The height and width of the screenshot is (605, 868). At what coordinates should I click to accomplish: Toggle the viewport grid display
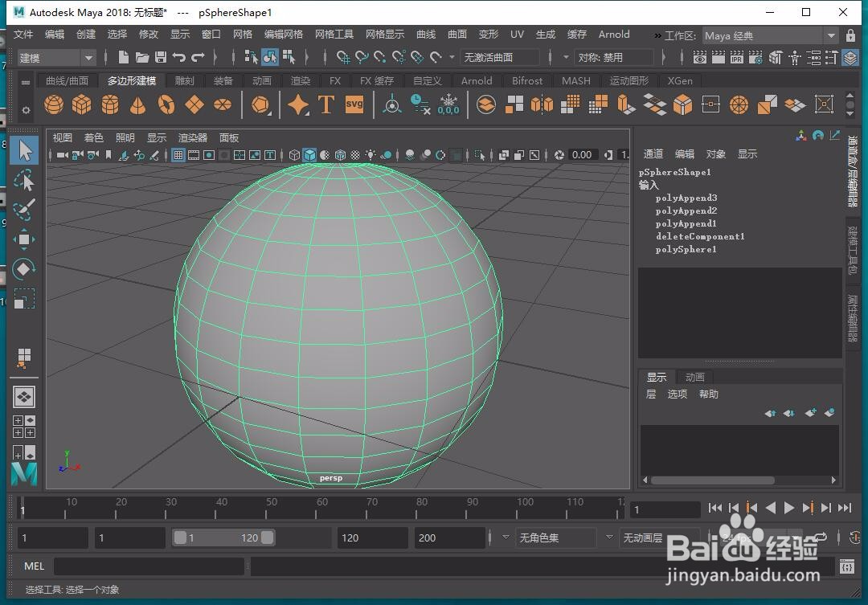178,155
